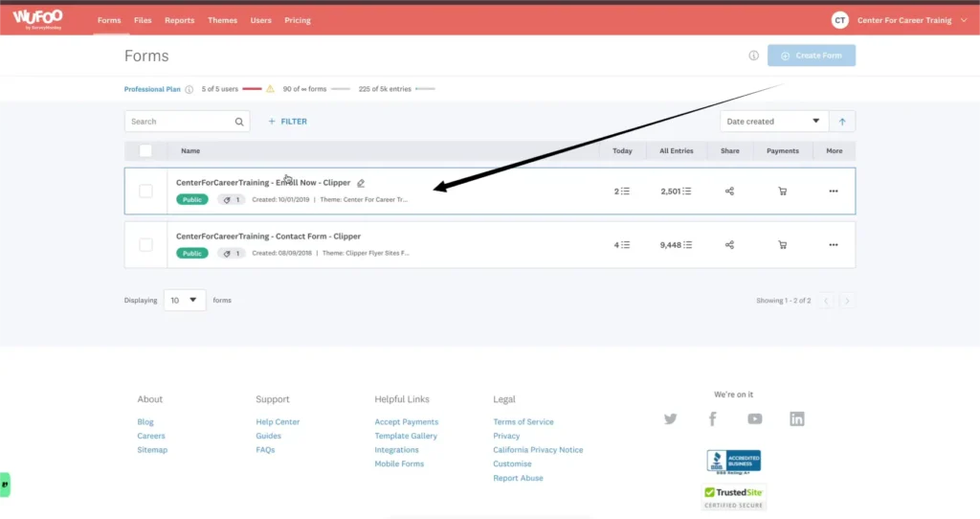Click the info icon near Create Form
The image size is (980, 519).
(753, 56)
